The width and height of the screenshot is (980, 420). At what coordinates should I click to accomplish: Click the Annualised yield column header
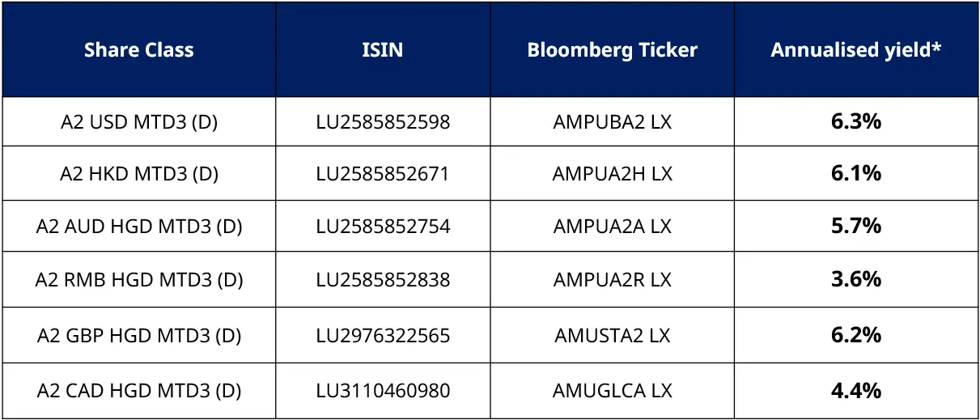point(855,50)
